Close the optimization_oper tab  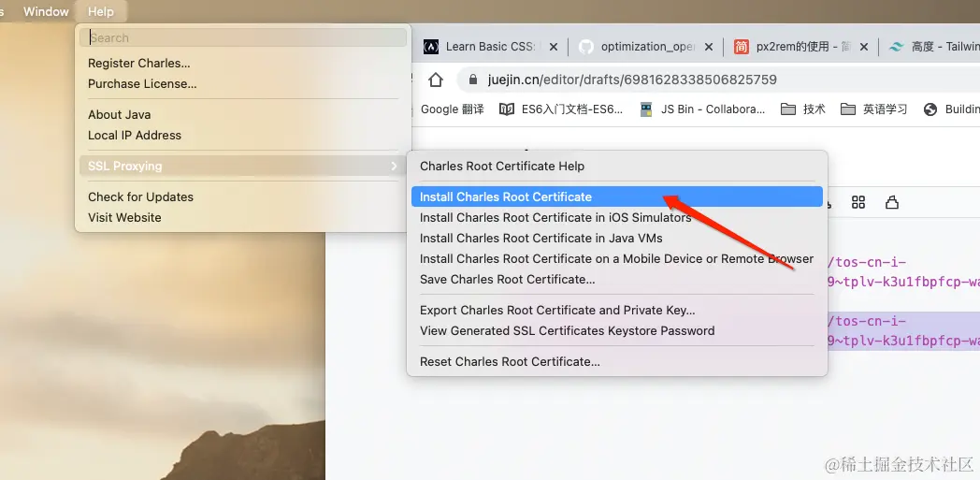point(709,47)
